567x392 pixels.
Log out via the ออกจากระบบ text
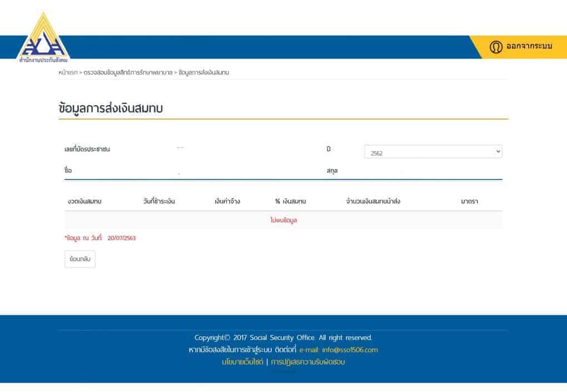point(529,47)
